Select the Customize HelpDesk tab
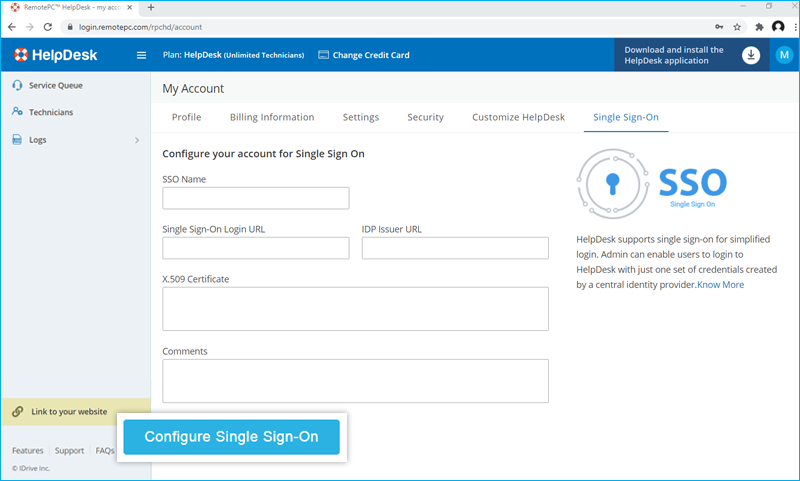Viewport: 800px width, 481px height. [518, 117]
